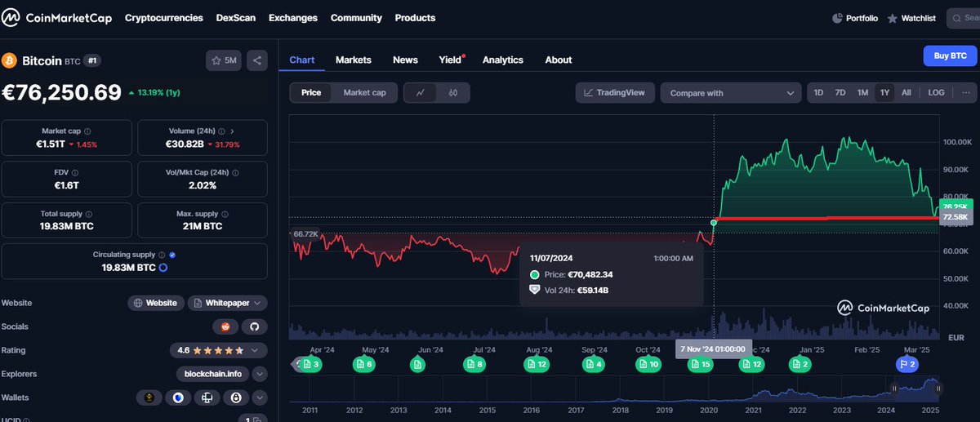Viewport: 980px width, 422px height.
Task: Open the News tab
Action: [405, 60]
